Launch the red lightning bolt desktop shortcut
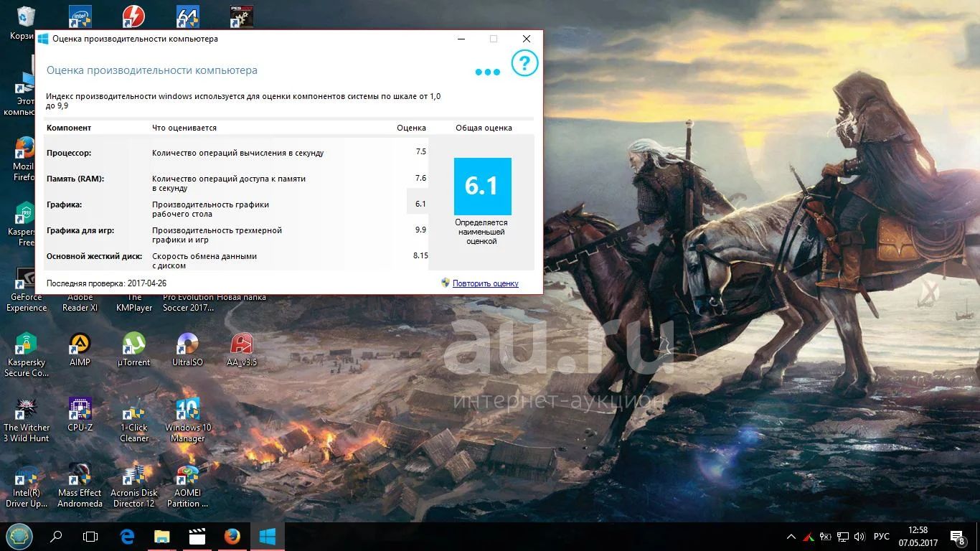Screen dimensions: 980x551 pyautogui.click(x=133, y=16)
